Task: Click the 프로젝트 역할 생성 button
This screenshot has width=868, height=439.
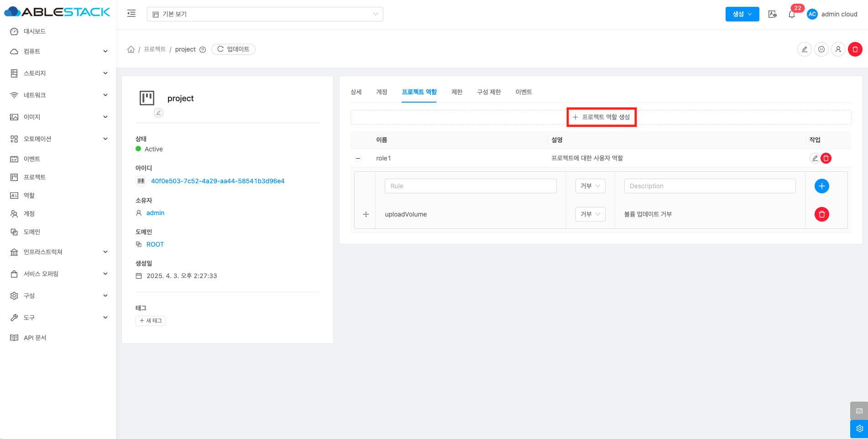Action: (601, 117)
